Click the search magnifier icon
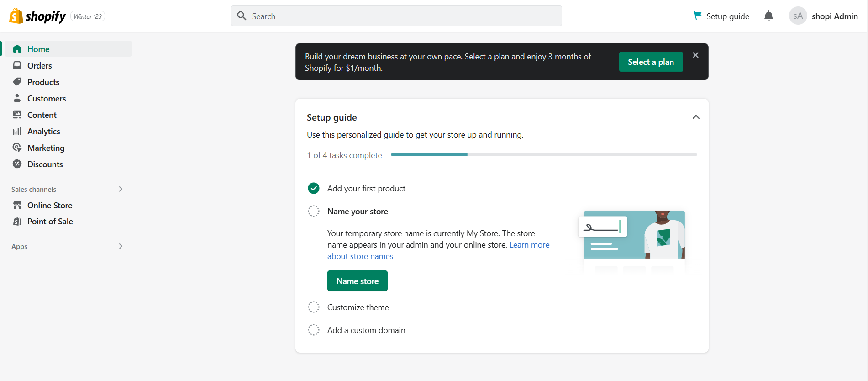 [x=242, y=16]
